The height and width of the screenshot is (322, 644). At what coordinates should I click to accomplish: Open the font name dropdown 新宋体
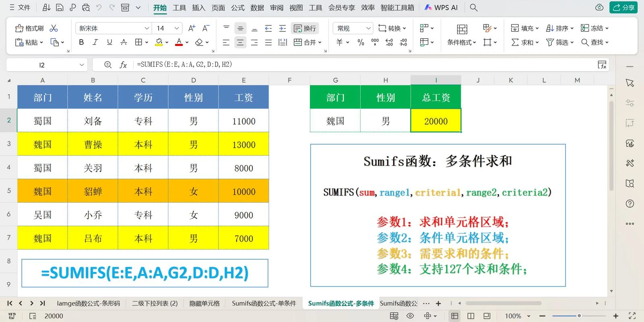point(147,28)
